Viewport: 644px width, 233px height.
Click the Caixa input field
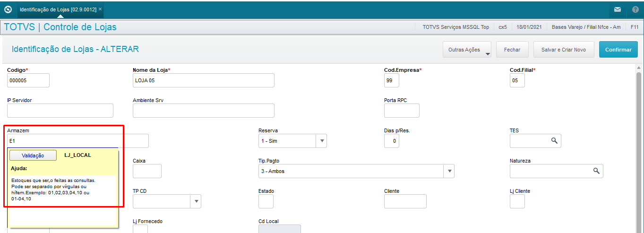pyautogui.click(x=147, y=171)
